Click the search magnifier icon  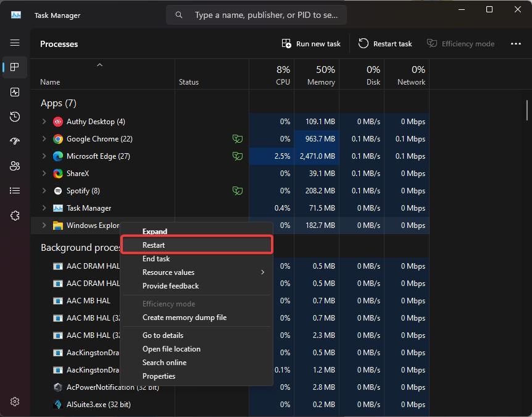(x=179, y=15)
